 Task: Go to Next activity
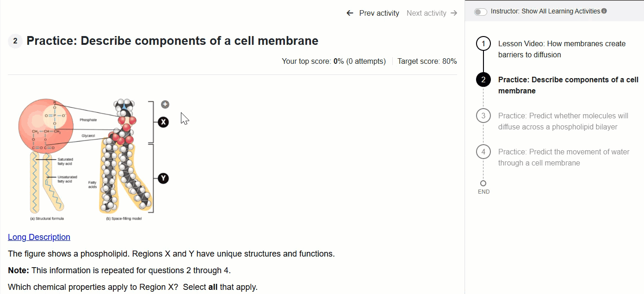(x=432, y=13)
